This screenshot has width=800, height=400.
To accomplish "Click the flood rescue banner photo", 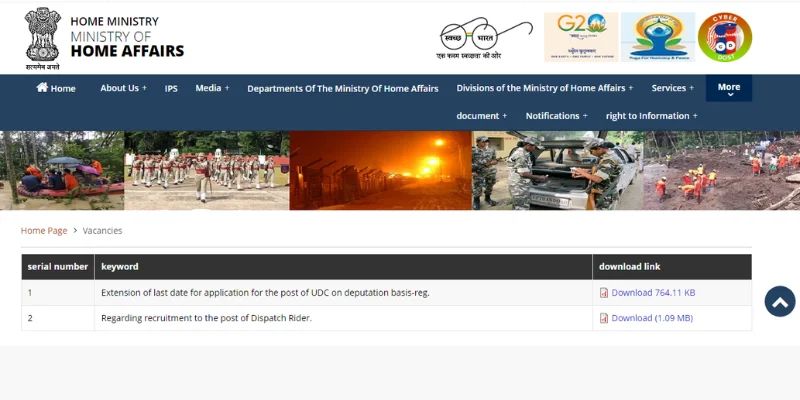I will [x=62, y=170].
